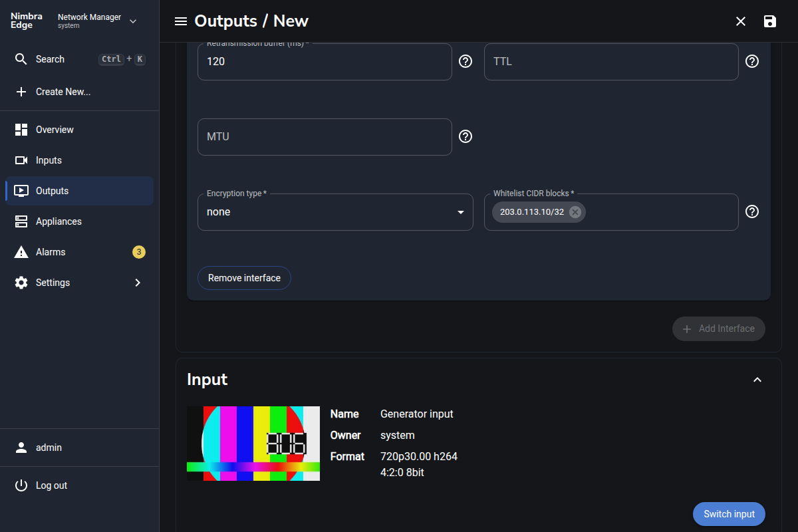
Task: Show help for Retransmission buffer
Action: point(465,61)
